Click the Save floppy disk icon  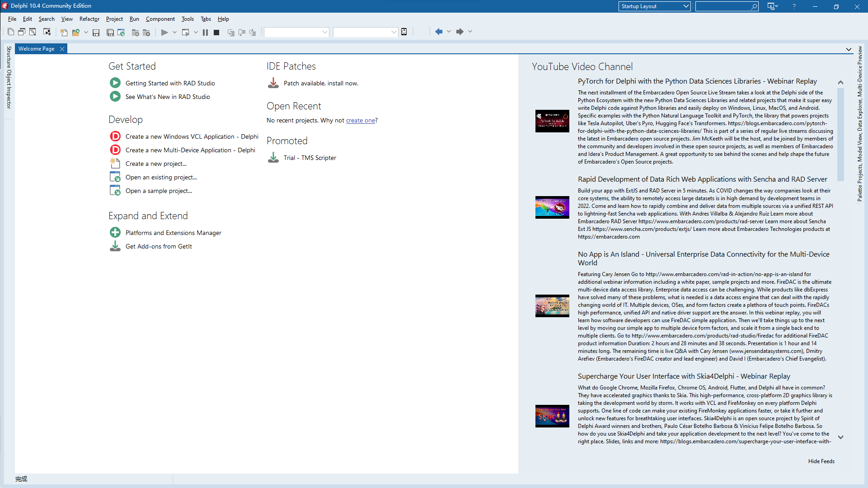click(x=96, y=32)
